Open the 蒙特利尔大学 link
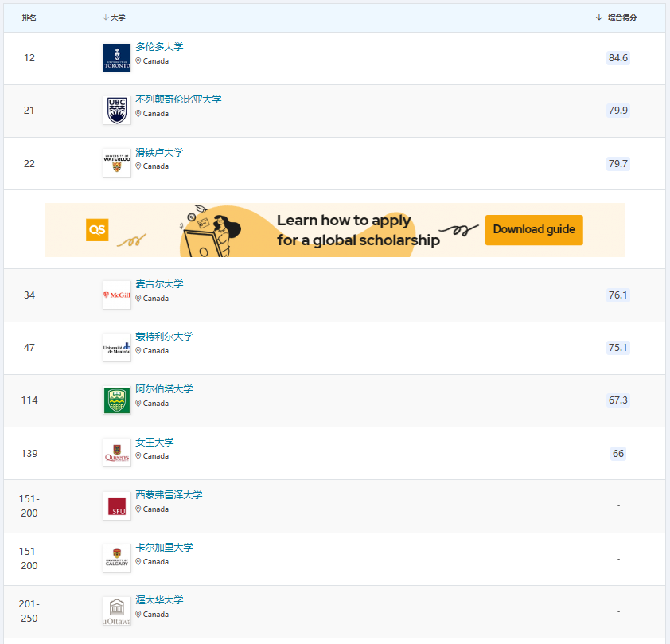The height and width of the screenshot is (644, 670). [164, 336]
